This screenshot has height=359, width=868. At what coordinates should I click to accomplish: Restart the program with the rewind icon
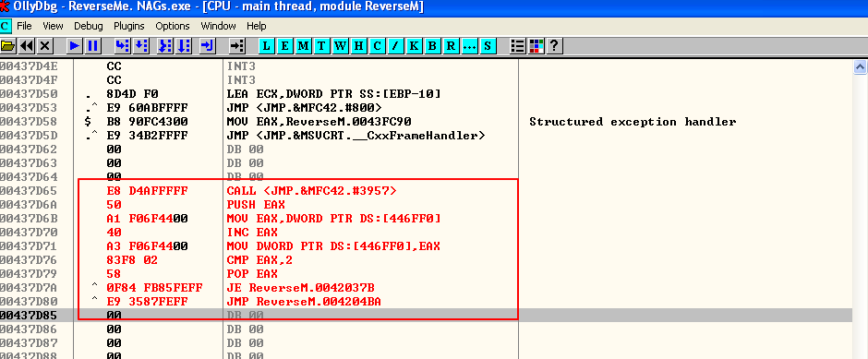click(x=27, y=46)
